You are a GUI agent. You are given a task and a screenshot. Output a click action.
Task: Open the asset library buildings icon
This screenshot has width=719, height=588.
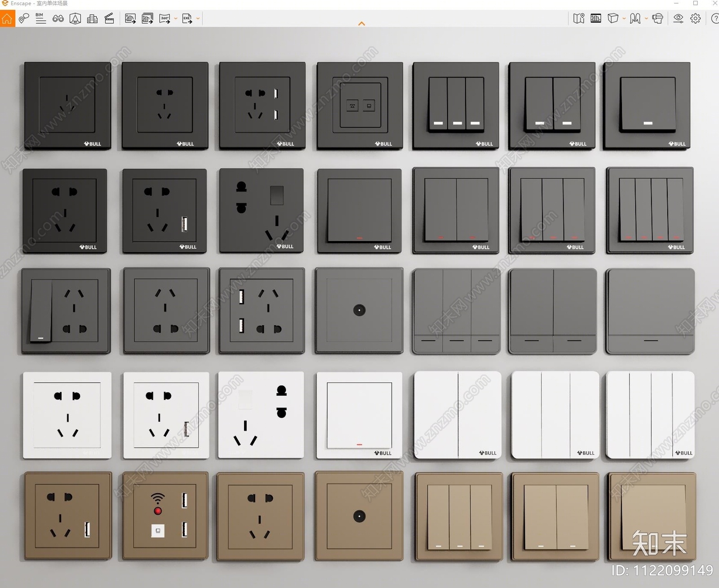(x=92, y=18)
